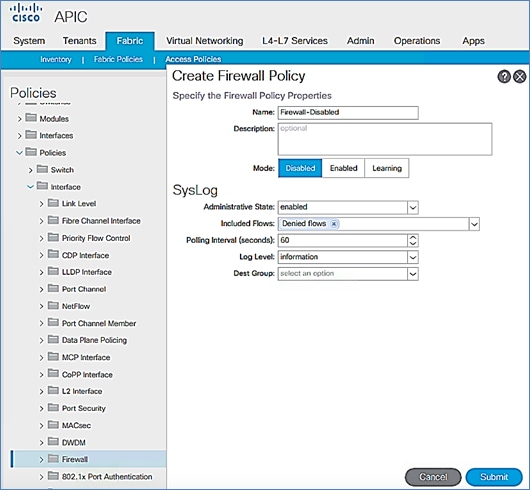
Task: Open the help icon in dialog header
Action: click(504, 77)
